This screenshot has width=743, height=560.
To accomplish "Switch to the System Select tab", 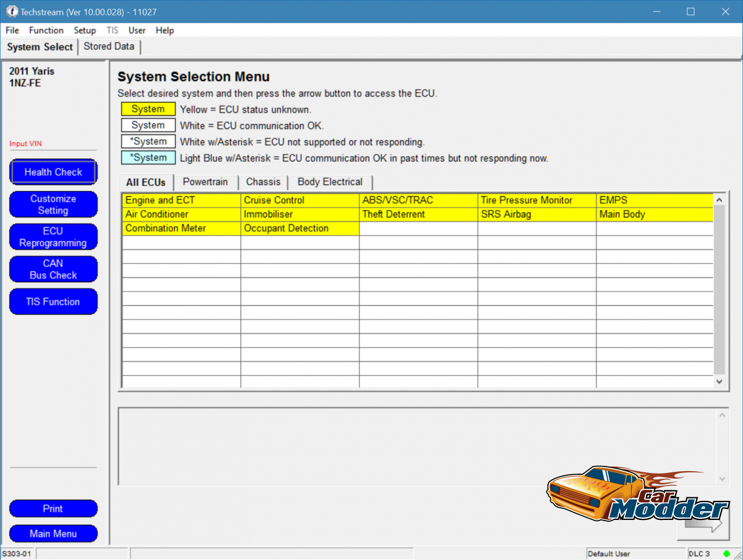I will coord(40,47).
